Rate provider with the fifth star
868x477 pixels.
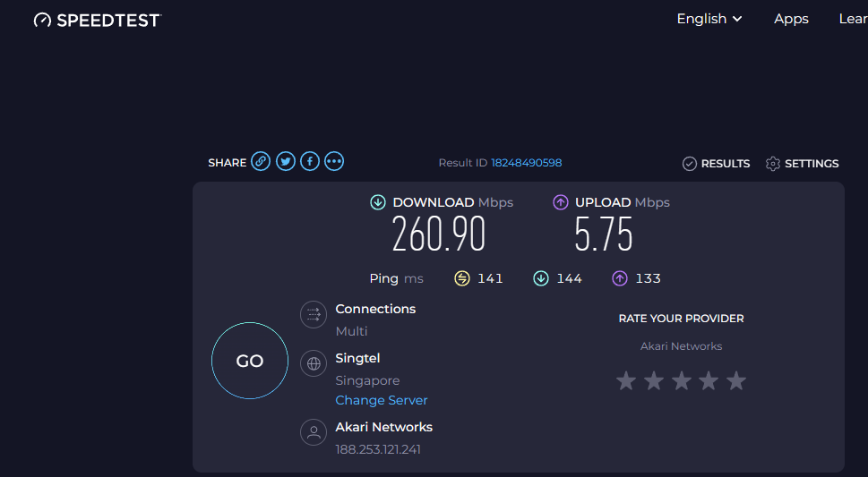pos(736,380)
